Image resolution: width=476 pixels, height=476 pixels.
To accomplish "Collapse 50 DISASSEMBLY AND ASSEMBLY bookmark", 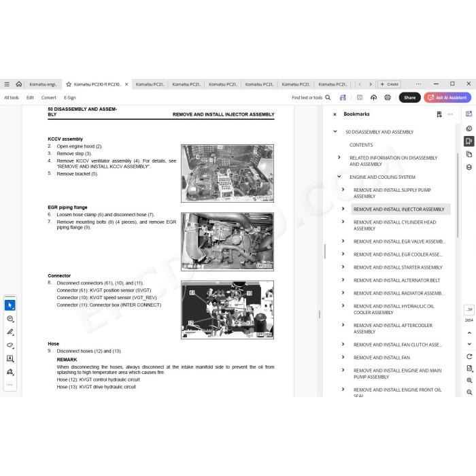I will click(x=335, y=131).
